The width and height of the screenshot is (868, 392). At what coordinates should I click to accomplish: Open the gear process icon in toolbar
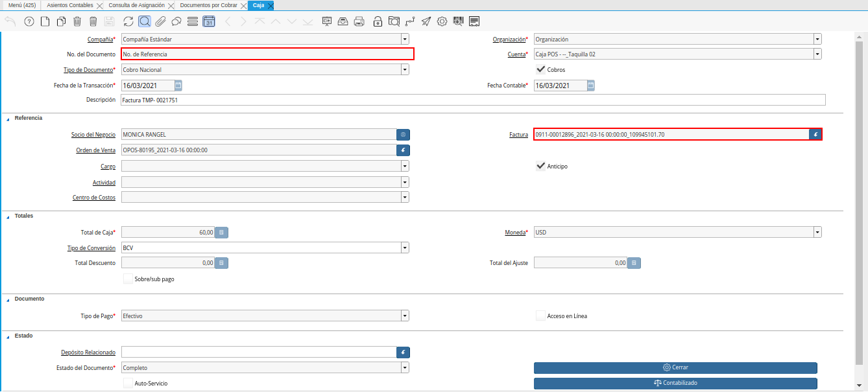tap(442, 21)
